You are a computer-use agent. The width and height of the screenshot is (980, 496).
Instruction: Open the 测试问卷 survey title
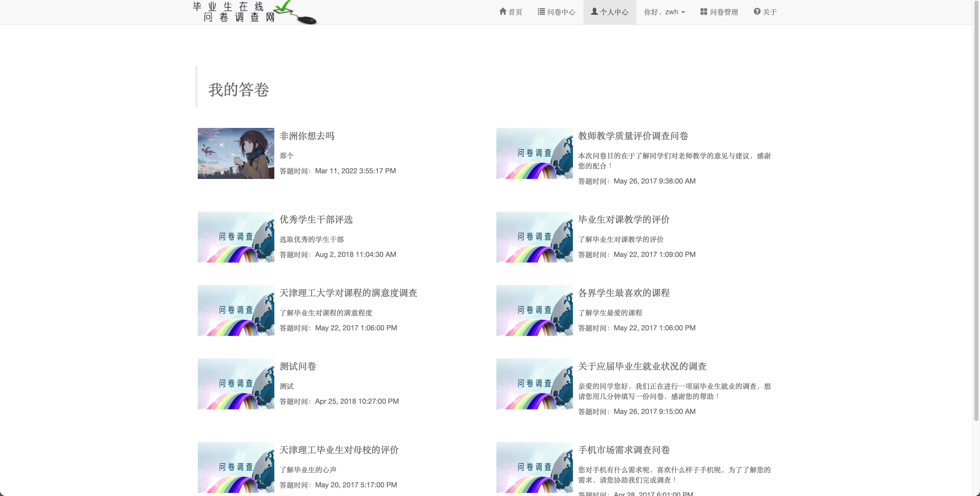point(298,367)
